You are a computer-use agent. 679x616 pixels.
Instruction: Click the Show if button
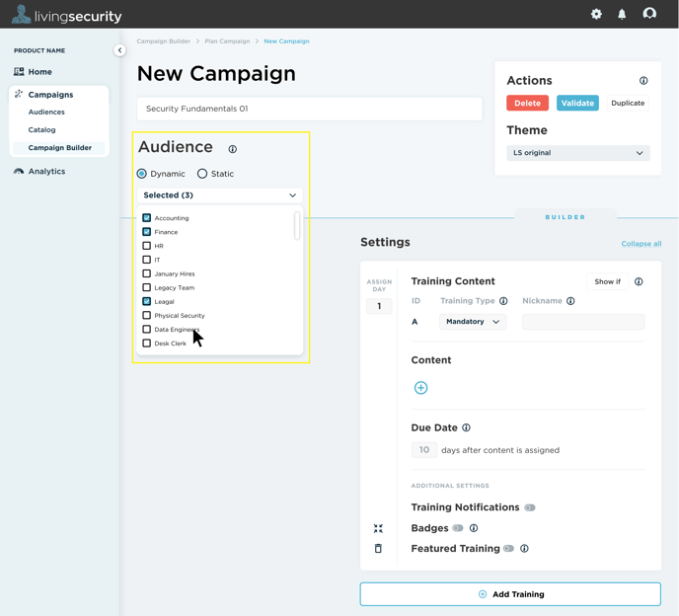[x=608, y=281]
